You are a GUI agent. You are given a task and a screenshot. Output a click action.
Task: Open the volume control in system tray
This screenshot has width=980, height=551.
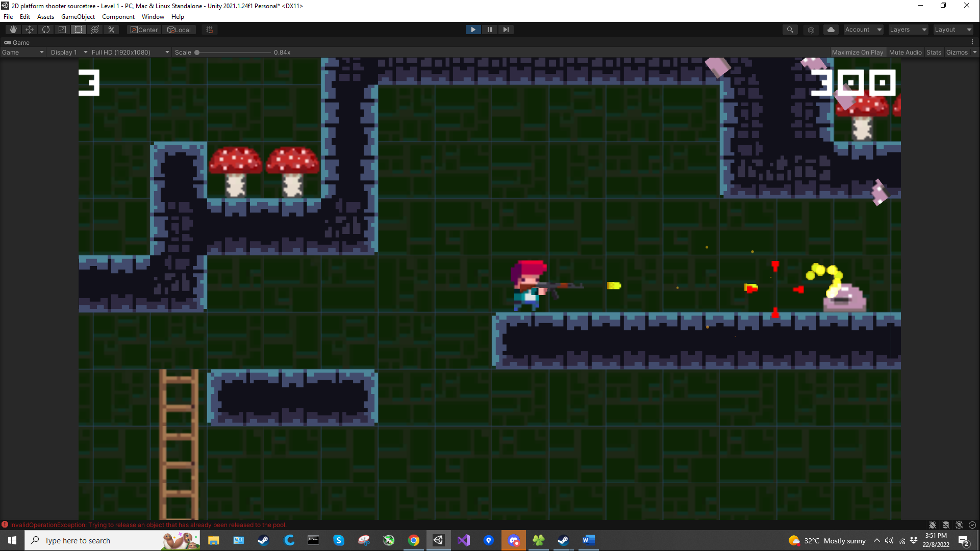coord(889,540)
